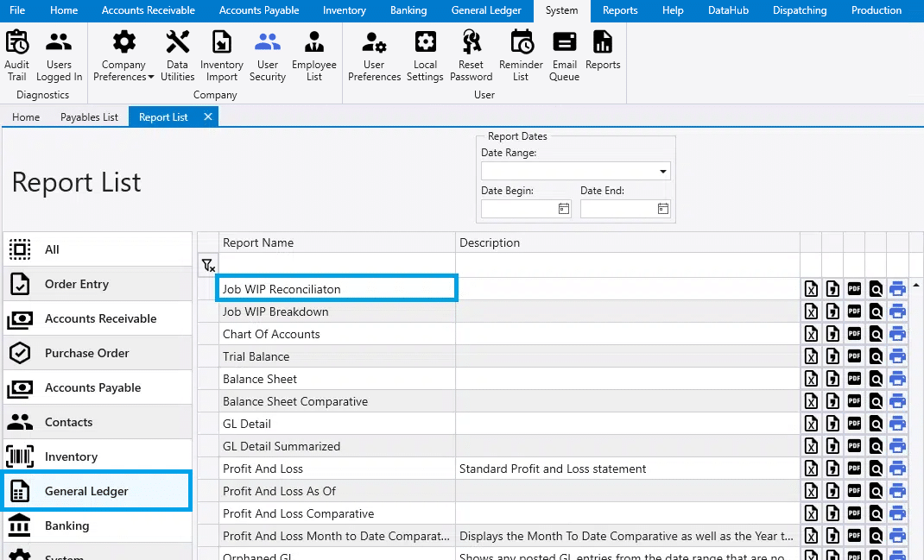The width and height of the screenshot is (924, 560).
Task: Open the DataHub ribbon tab
Action: (x=728, y=10)
